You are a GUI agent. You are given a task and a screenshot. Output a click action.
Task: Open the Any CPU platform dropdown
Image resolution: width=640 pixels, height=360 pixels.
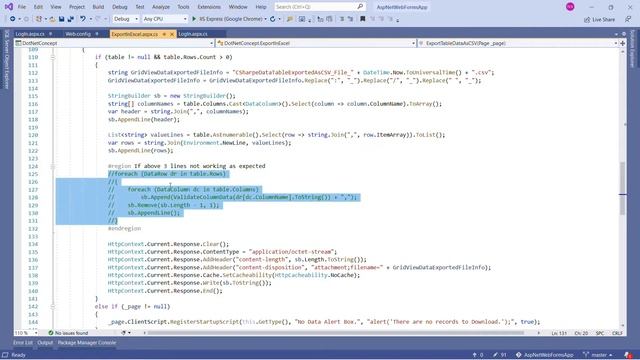165,19
